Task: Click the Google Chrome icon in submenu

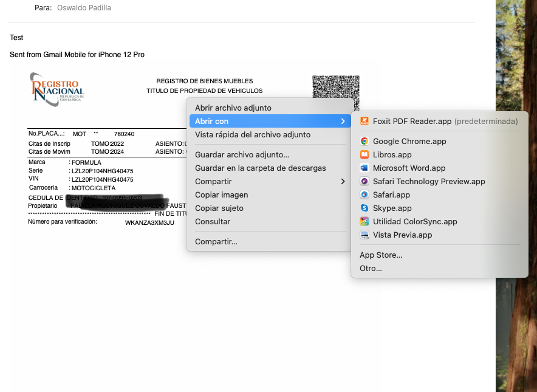Action: 364,142
